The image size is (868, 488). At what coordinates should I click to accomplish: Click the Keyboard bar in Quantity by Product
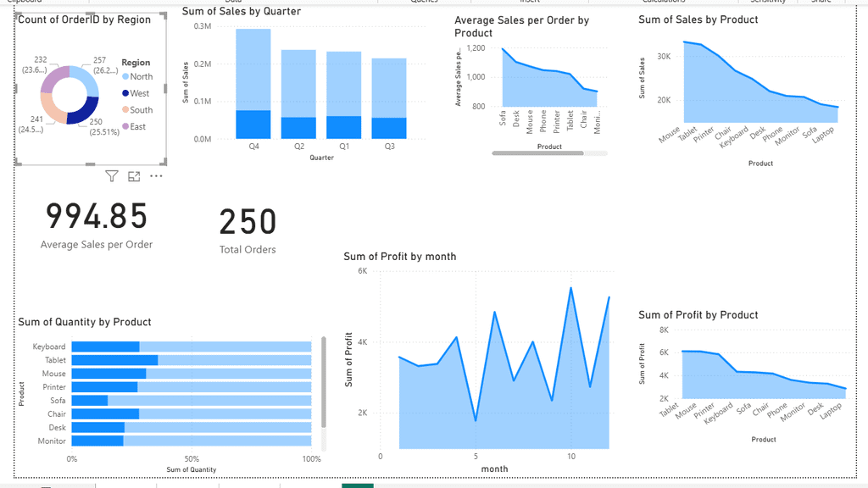[x=105, y=347]
